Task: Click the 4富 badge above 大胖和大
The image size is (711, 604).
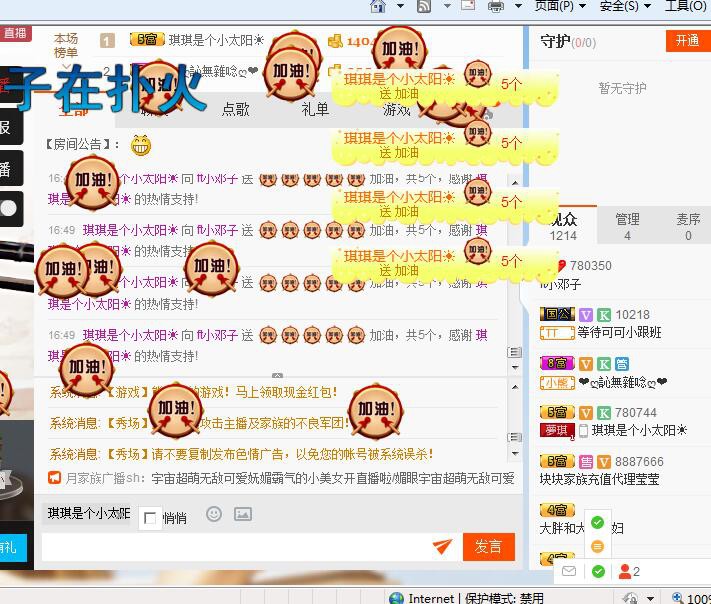Action: 557,510
